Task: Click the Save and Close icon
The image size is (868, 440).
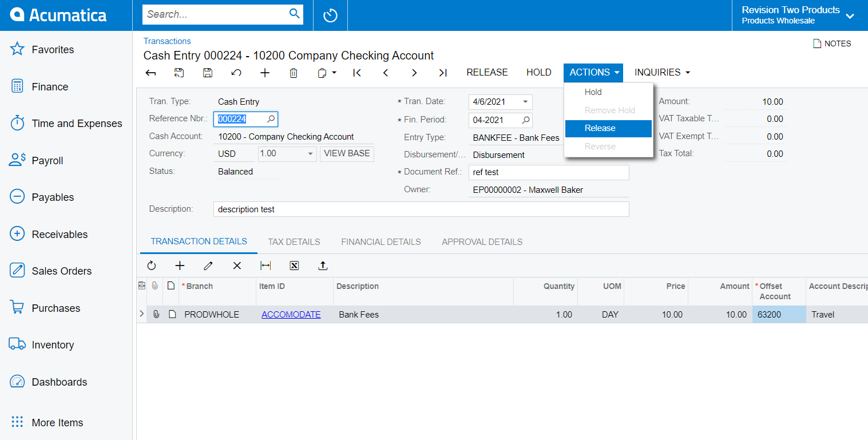Action: (x=179, y=73)
